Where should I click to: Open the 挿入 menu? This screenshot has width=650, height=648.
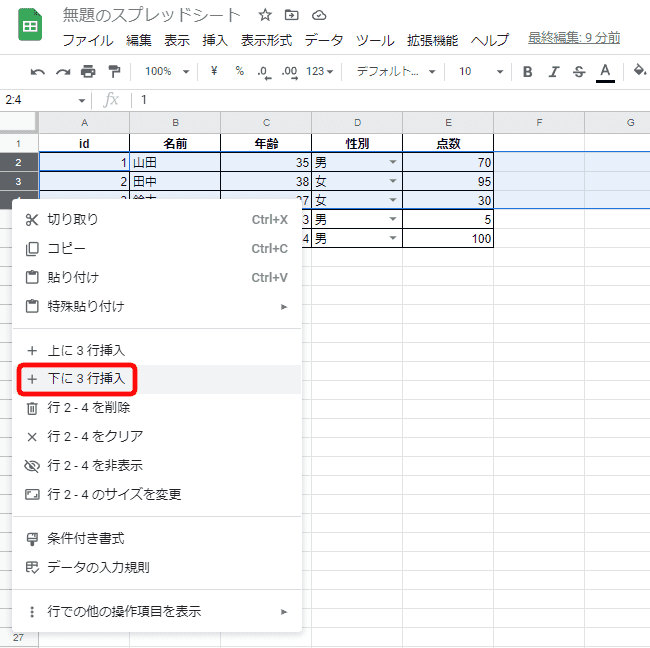pos(215,40)
